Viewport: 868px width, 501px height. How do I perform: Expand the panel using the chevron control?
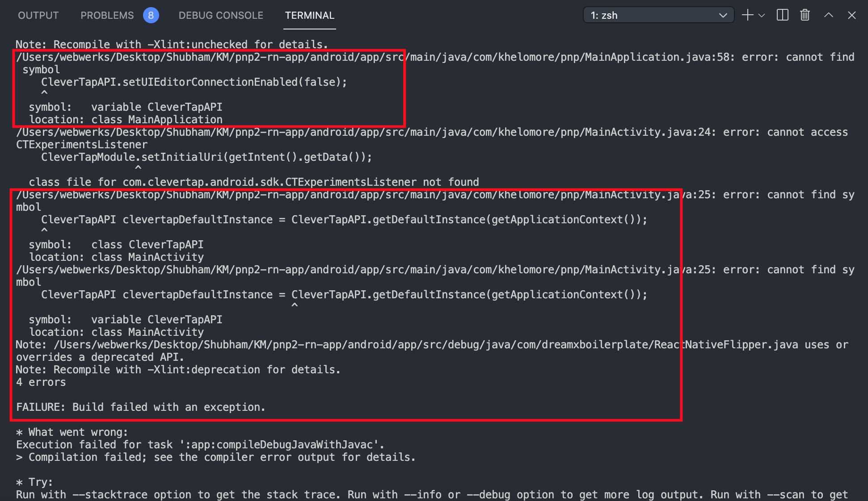(x=829, y=15)
